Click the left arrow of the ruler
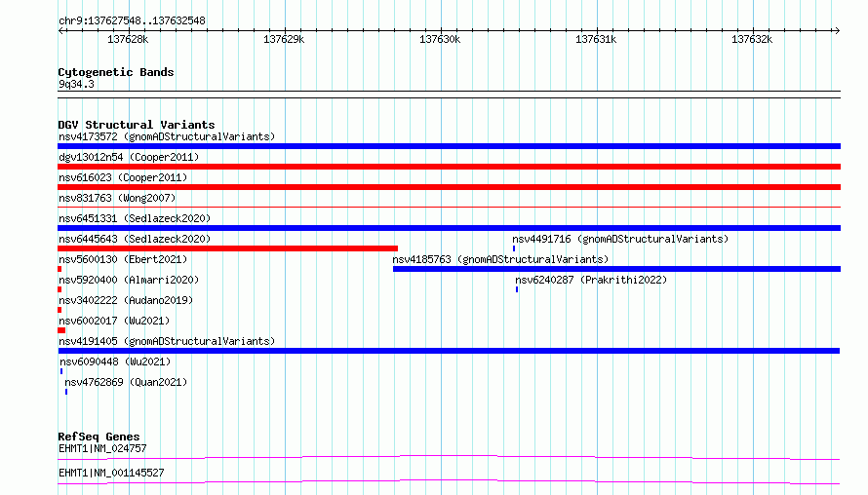Viewport: 868px width, 495px height. pos(60,30)
